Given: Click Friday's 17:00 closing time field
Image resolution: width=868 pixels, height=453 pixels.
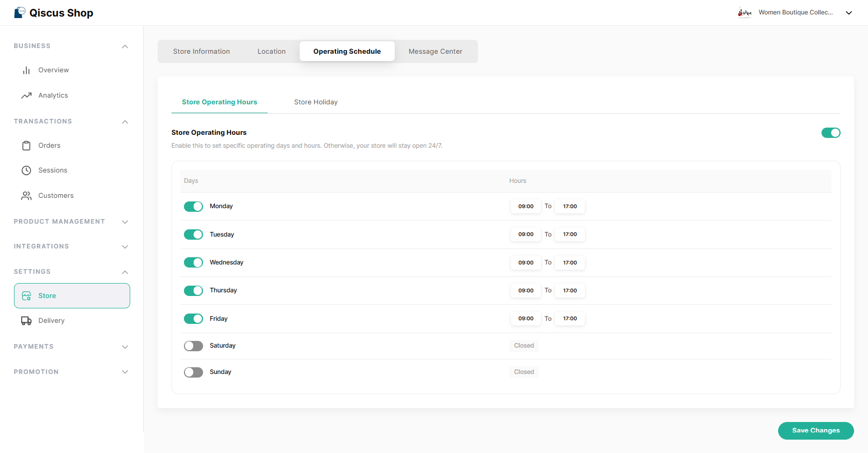Looking at the screenshot, I should pos(570,319).
